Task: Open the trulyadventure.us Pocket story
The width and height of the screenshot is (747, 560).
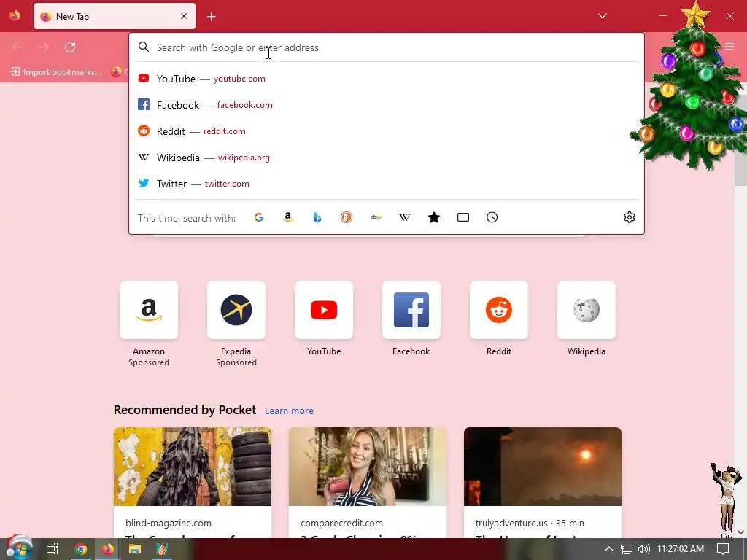Action: 543,483
